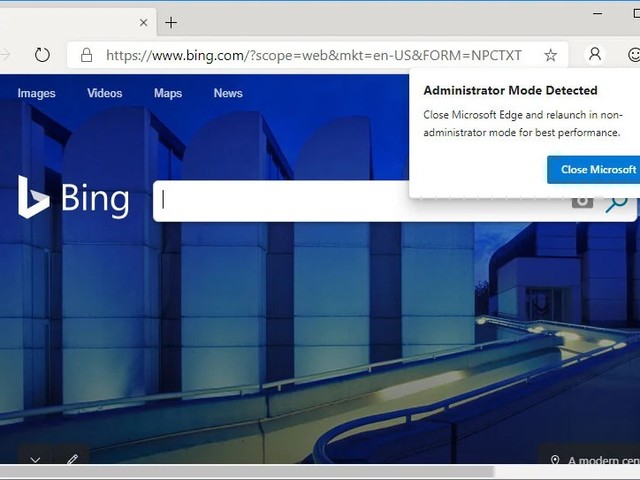The image size is (640, 480).
Task: Click the horizontal scrollbar at the bottom
Action: tap(247, 472)
